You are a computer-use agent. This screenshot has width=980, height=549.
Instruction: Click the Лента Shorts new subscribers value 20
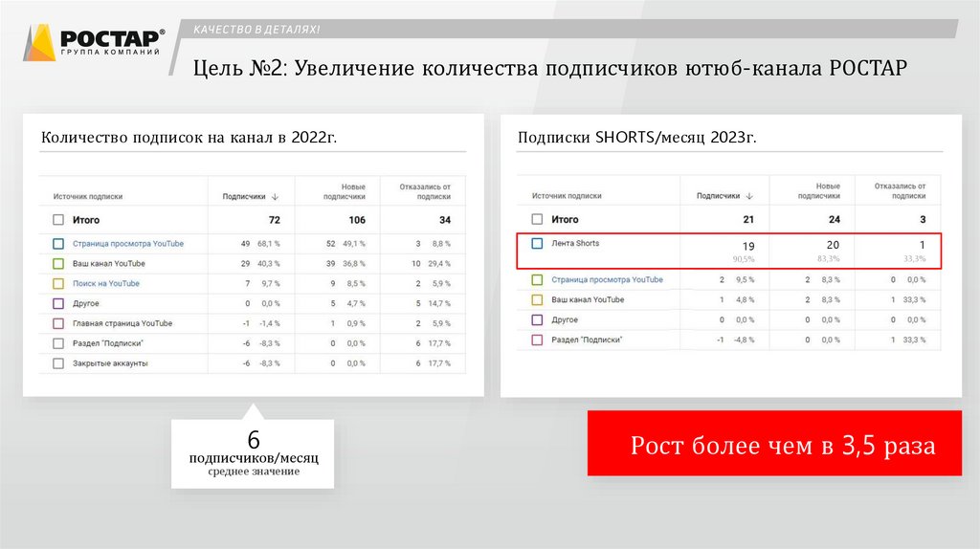(833, 246)
